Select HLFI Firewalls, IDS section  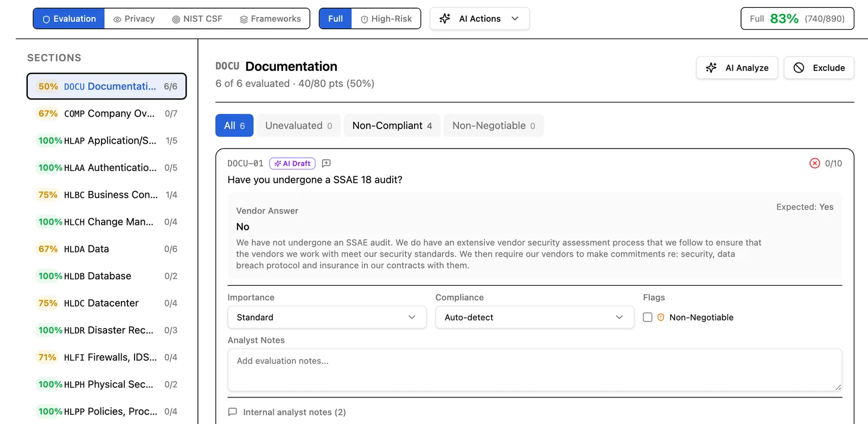pos(106,357)
